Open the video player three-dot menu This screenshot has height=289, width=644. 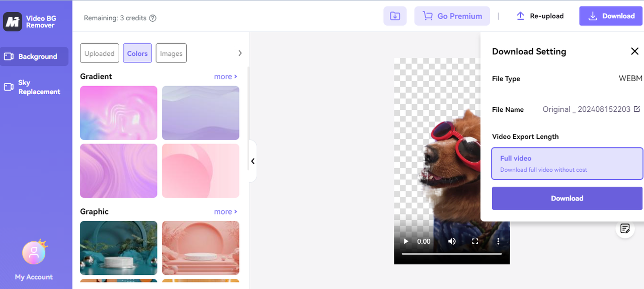(498, 241)
